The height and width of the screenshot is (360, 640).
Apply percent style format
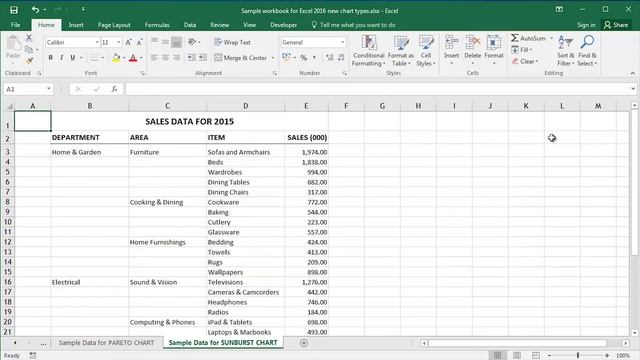click(304, 58)
